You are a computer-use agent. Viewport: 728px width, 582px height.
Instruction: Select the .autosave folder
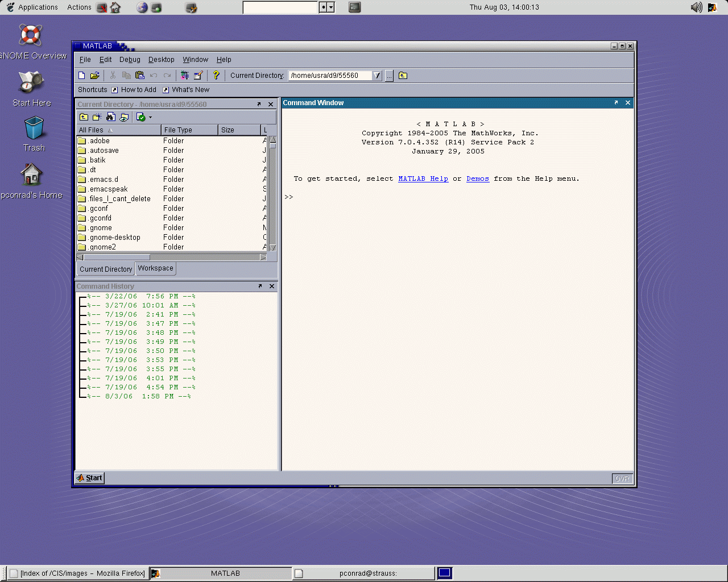[171, 151]
